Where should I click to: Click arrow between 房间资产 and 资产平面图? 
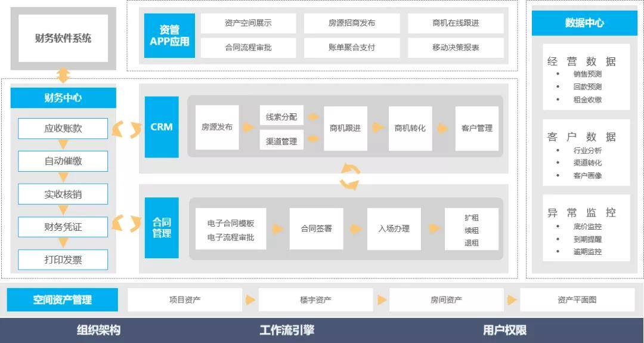click(x=512, y=300)
